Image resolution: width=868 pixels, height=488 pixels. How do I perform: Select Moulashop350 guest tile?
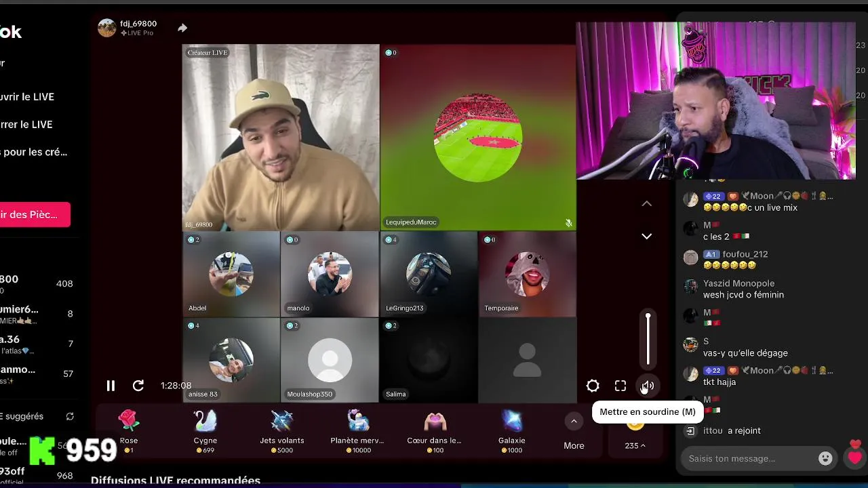pyautogui.click(x=330, y=360)
